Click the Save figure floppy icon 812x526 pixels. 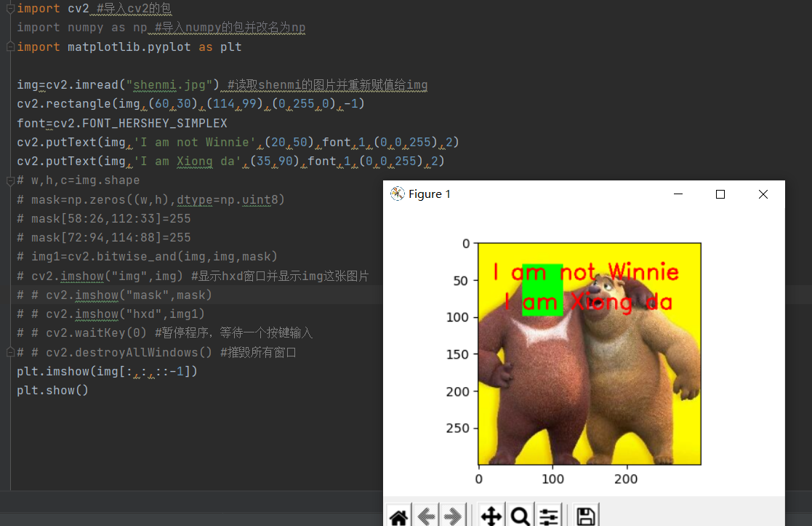click(x=586, y=516)
